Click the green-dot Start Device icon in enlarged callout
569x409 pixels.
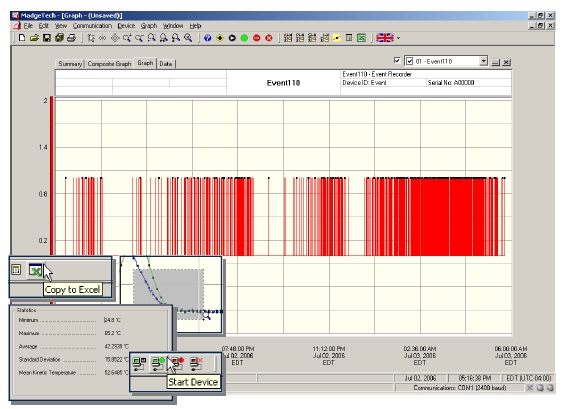point(158,364)
